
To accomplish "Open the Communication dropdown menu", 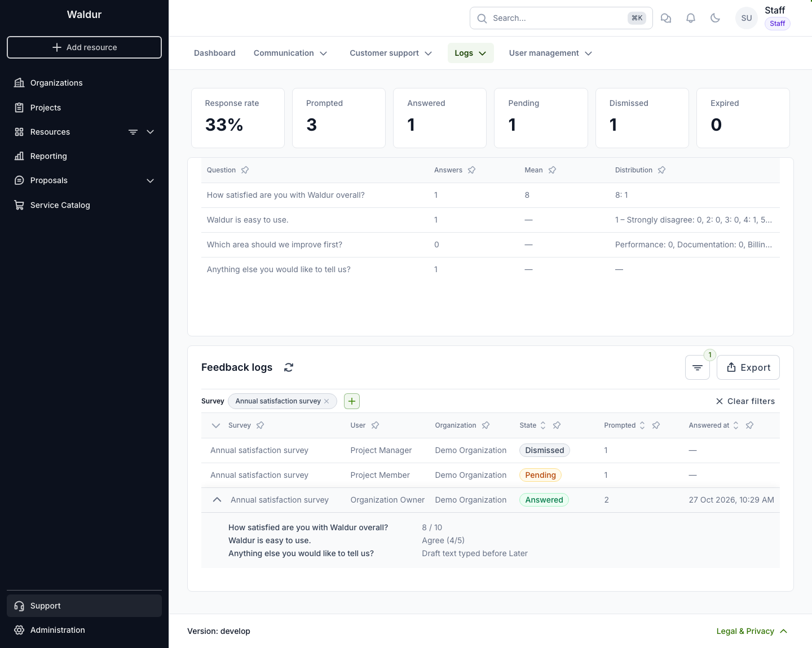I will pos(290,53).
